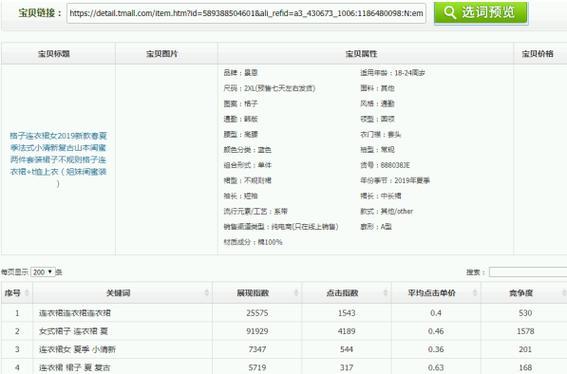The height and width of the screenshot is (374, 567).
Task: Click 展现指数 value 5719
Action: 257,367
